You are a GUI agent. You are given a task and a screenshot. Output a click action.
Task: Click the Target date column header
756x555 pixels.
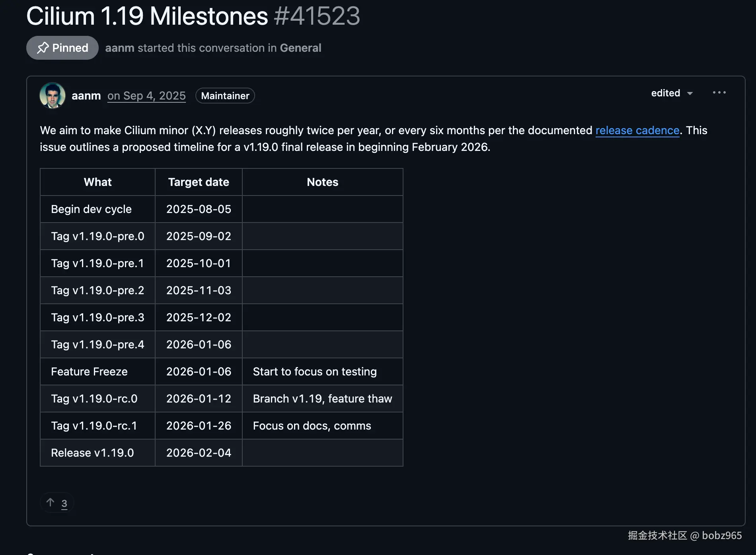(x=199, y=182)
